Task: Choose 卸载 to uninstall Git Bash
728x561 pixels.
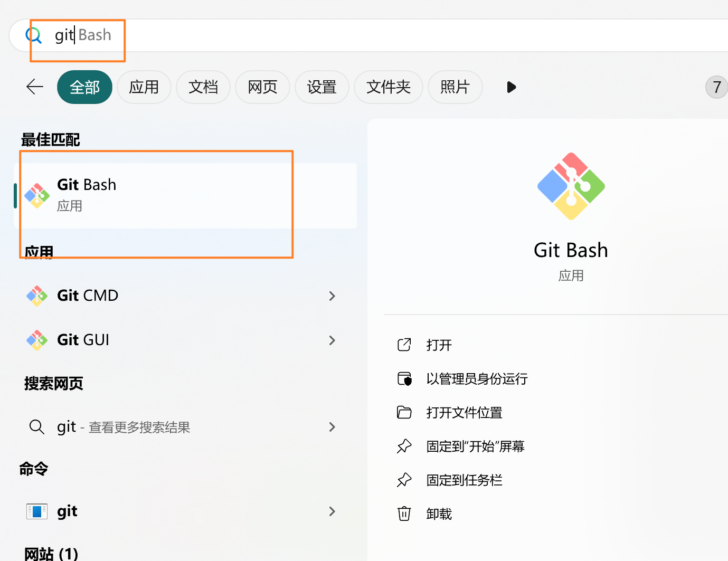Action: [x=439, y=514]
